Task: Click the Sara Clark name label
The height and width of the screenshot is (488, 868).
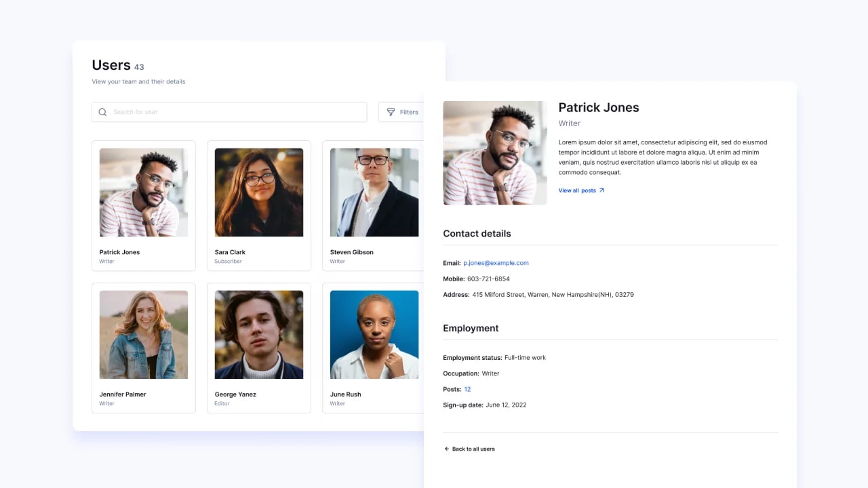Action: [230, 252]
